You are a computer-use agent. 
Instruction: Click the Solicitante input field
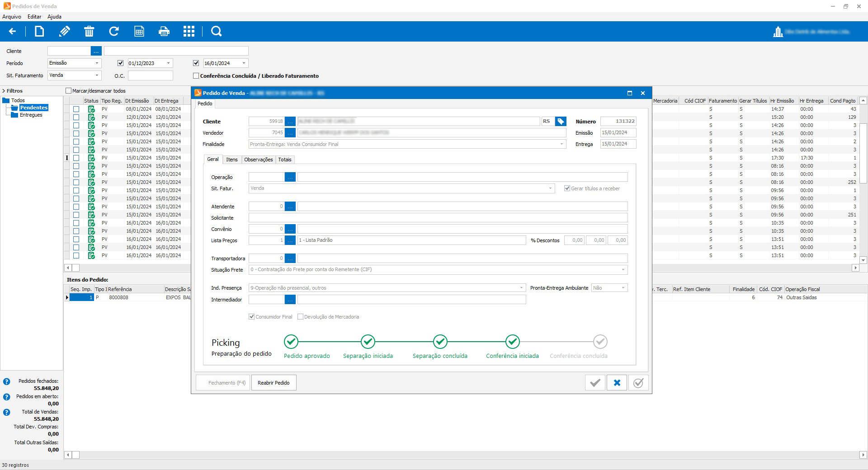point(438,218)
